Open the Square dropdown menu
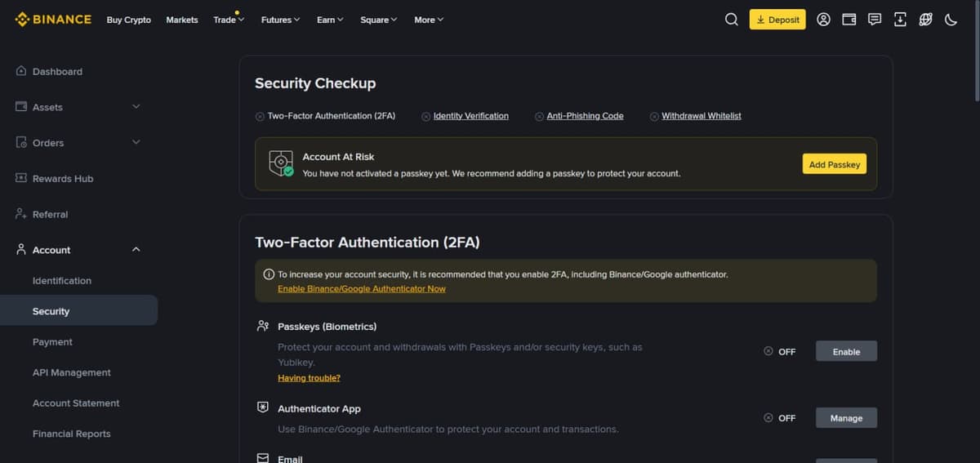Image resolution: width=980 pixels, height=463 pixels. point(378,20)
